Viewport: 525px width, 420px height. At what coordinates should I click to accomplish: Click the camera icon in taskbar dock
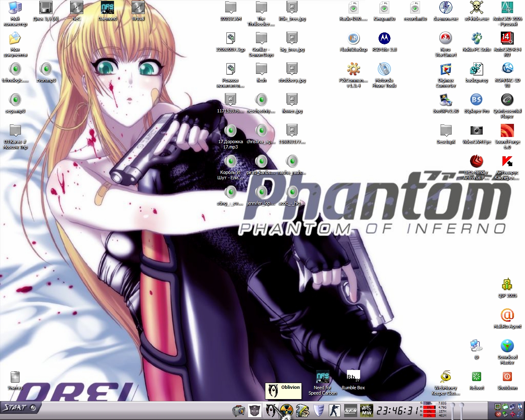click(238, 410)
